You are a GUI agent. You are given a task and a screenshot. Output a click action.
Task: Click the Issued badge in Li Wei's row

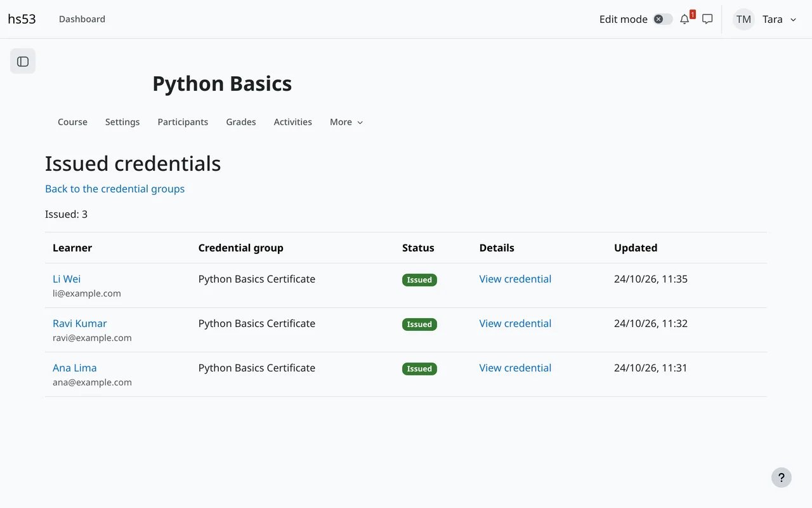pos(419,280)
